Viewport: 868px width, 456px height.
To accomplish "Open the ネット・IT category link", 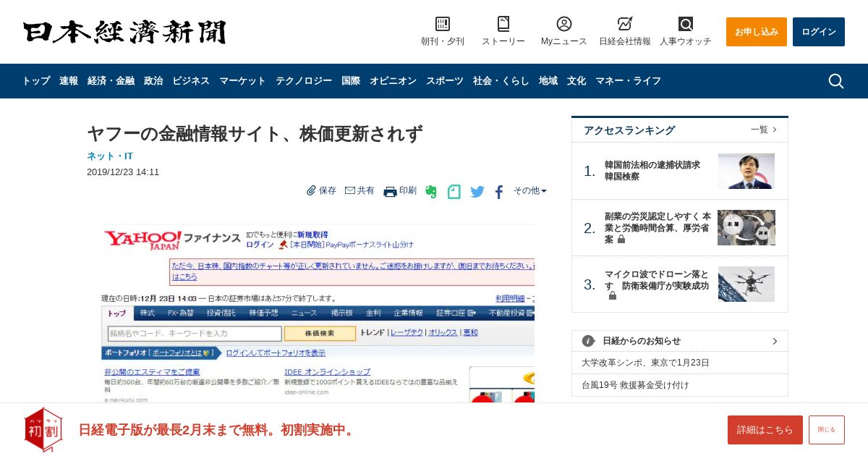I will tap(110, 156).
